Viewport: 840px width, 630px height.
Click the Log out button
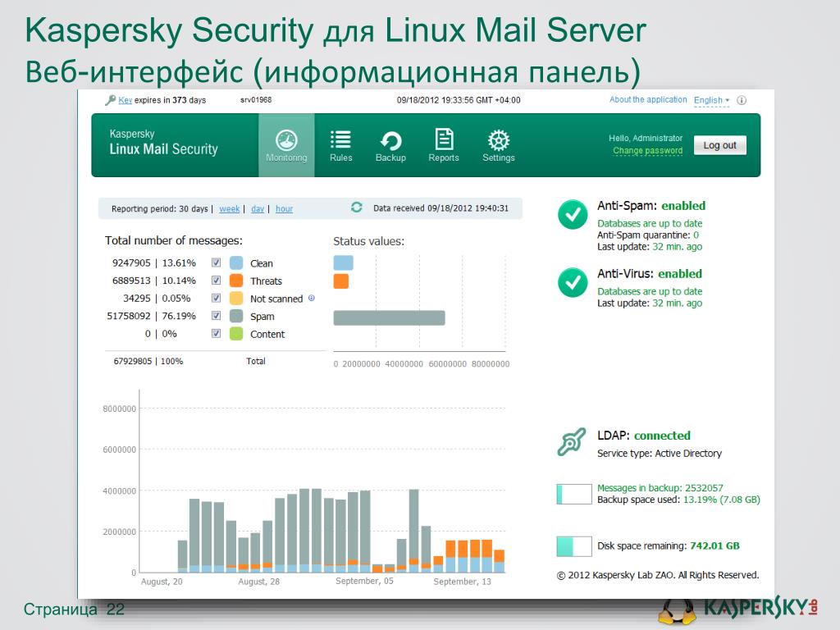pos(719,145)
